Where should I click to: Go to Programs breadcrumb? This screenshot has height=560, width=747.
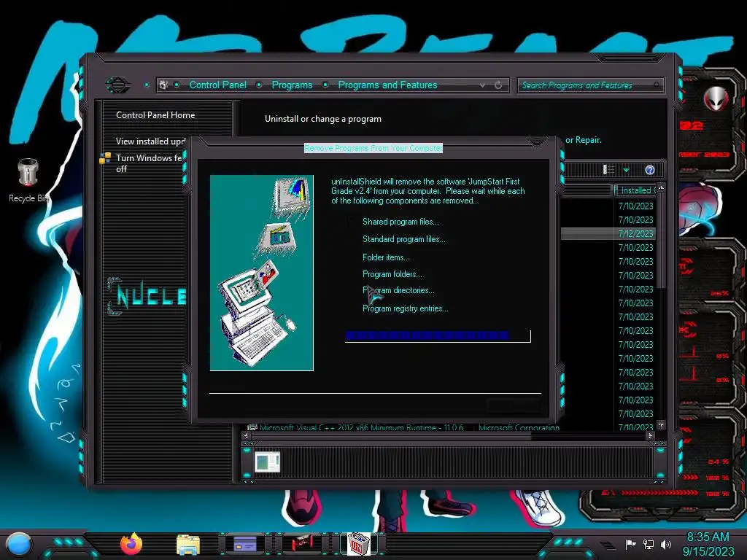[292, 85]
